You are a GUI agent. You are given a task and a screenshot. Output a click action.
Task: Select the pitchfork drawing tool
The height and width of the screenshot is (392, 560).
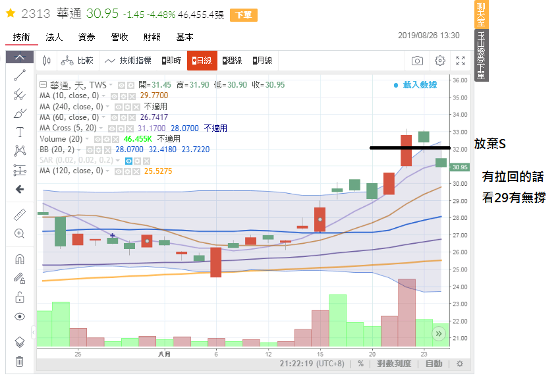pos(20,95)
